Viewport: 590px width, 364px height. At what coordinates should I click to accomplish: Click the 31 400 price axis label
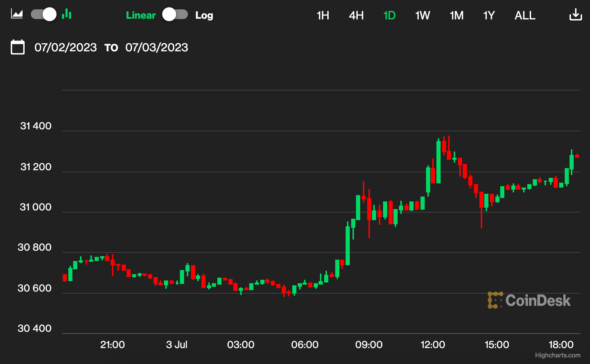click(x=36, y=126)
